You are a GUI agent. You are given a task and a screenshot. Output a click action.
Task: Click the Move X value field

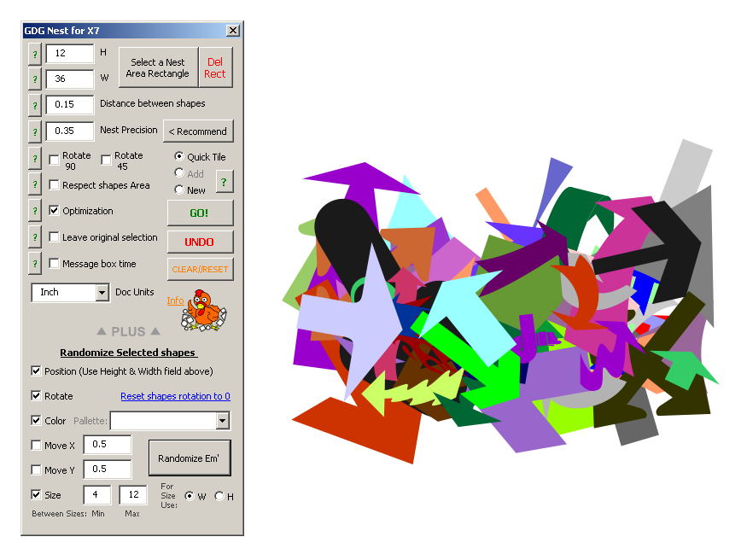pos(108,445)
